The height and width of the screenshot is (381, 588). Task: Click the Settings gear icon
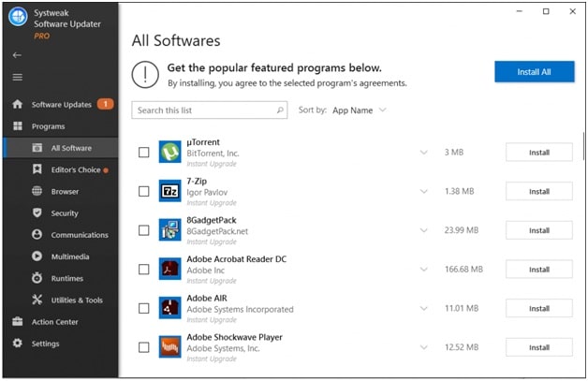[x=17, y=344]
